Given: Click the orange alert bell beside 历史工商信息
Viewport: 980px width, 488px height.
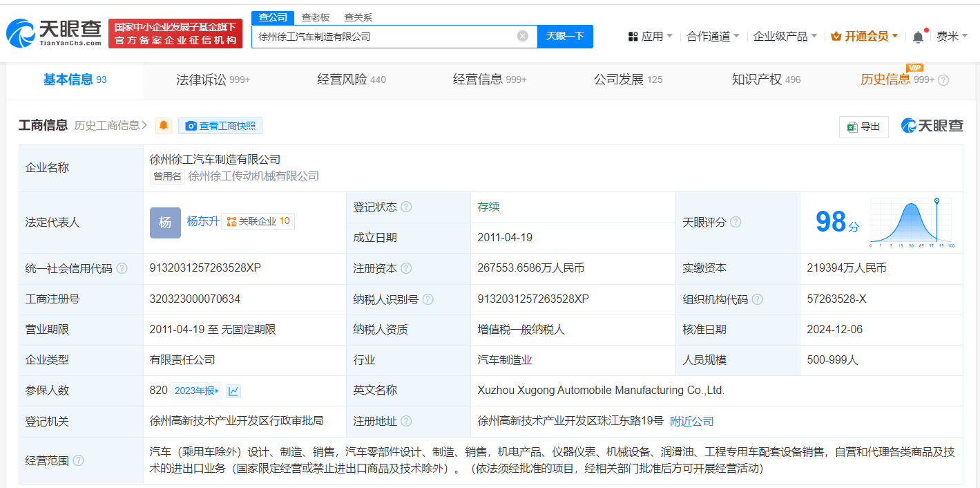Looking at the screenshot, I should (x=164, y=126).
